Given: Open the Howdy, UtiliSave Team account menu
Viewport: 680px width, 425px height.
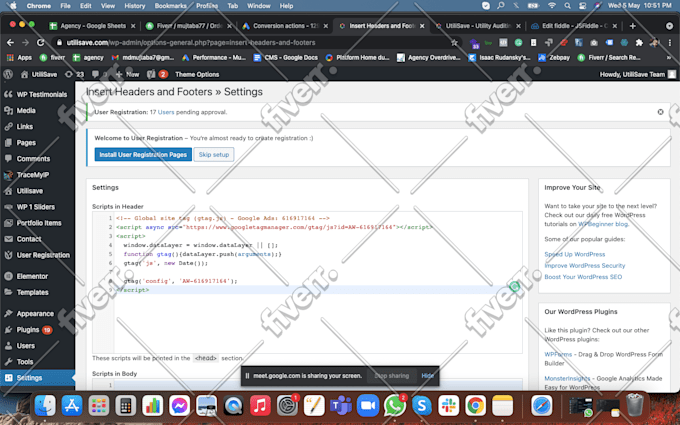Looking at the screenshot, I should click(638, 74).
